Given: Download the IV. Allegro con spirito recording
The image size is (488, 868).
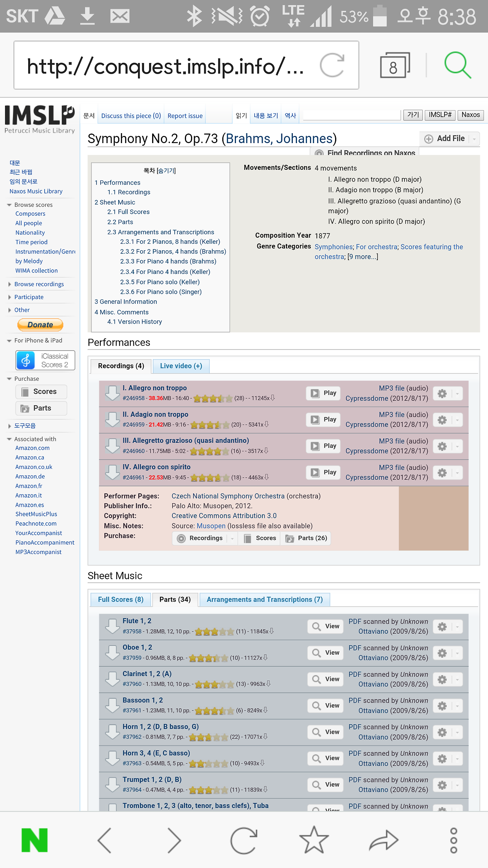Looking at the screenshot, I should (112, 472).
